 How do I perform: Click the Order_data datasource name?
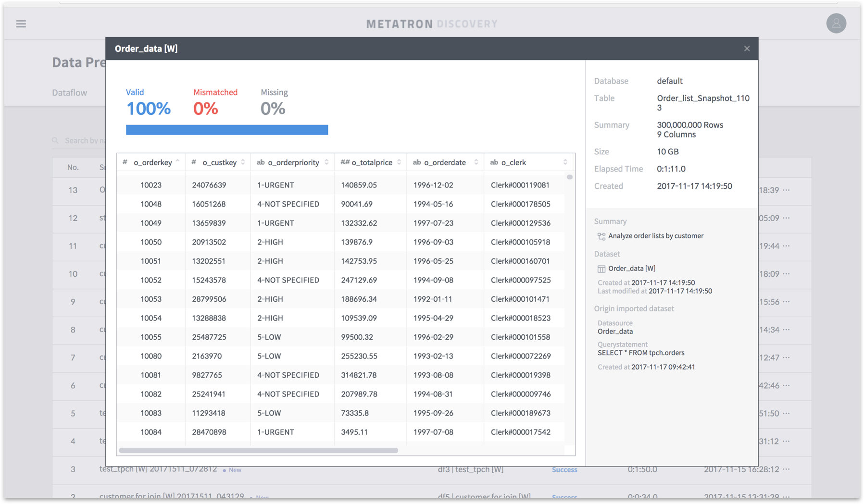point(615,332)
